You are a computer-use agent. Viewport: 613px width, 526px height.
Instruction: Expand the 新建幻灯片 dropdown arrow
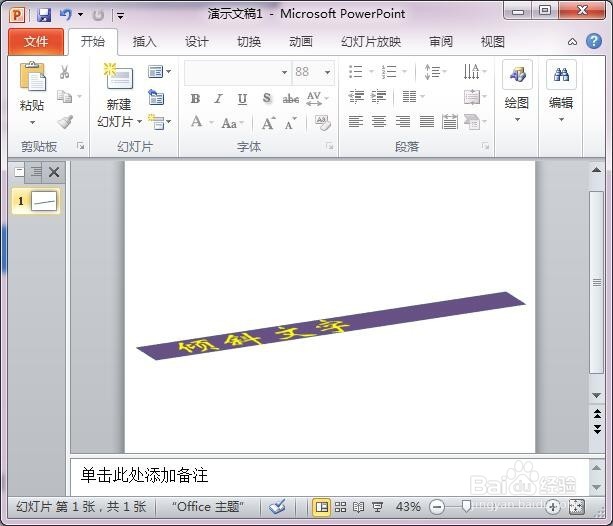coord(139,122)
